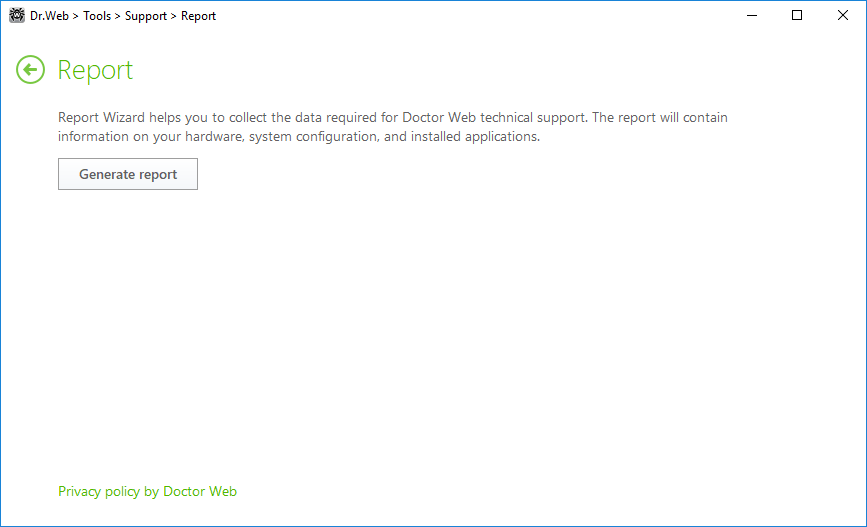867x527 pixels.
Task: Click "Tools" in the title bar breadcrumb
Action: point(97,16)
